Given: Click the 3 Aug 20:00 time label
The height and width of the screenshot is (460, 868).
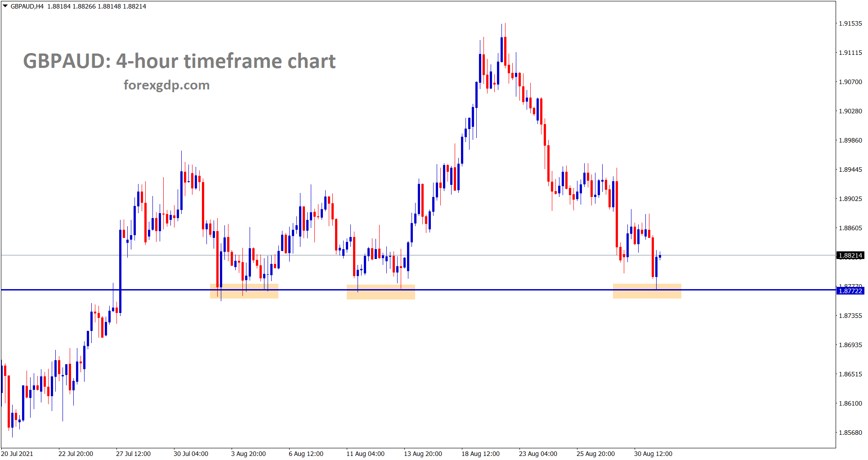Looking at the screenshot, I should tap(248, 454).
